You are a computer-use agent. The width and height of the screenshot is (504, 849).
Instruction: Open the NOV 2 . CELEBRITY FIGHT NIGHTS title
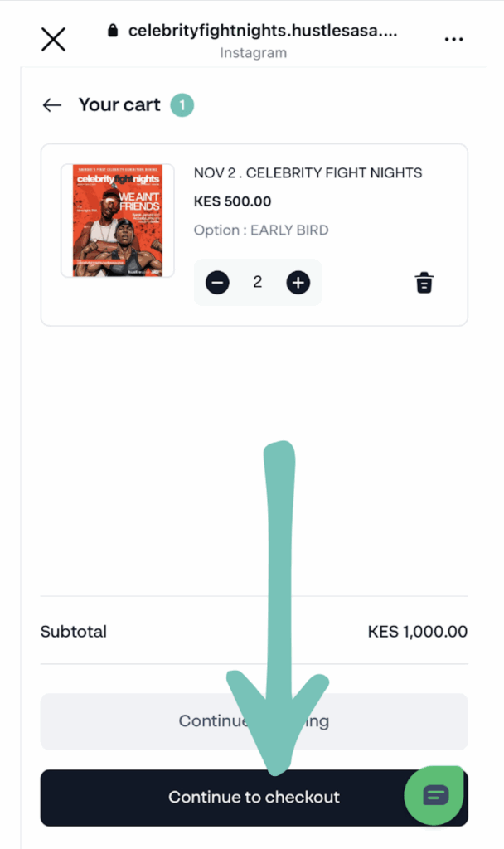click(x=308, y=173)
